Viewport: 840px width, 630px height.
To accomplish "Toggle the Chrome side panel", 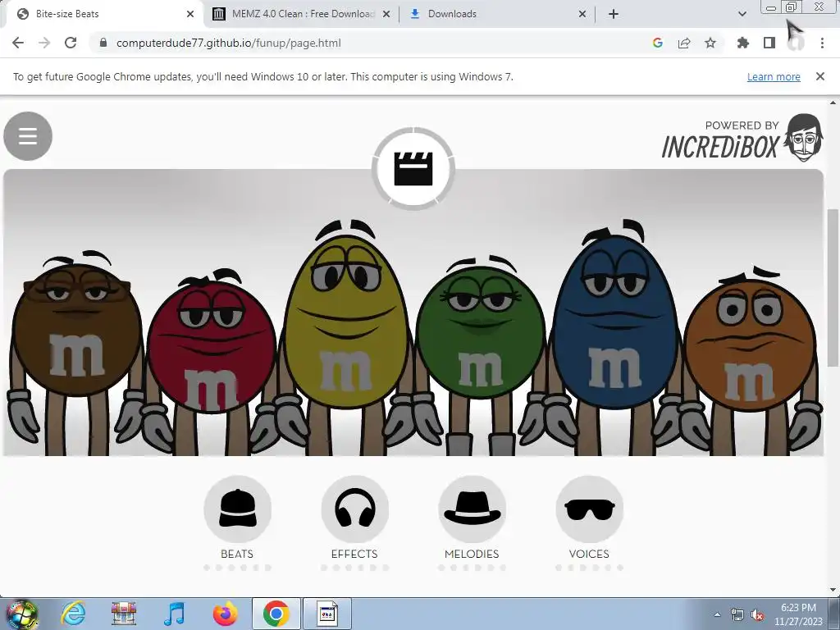I will pos(769,43).
